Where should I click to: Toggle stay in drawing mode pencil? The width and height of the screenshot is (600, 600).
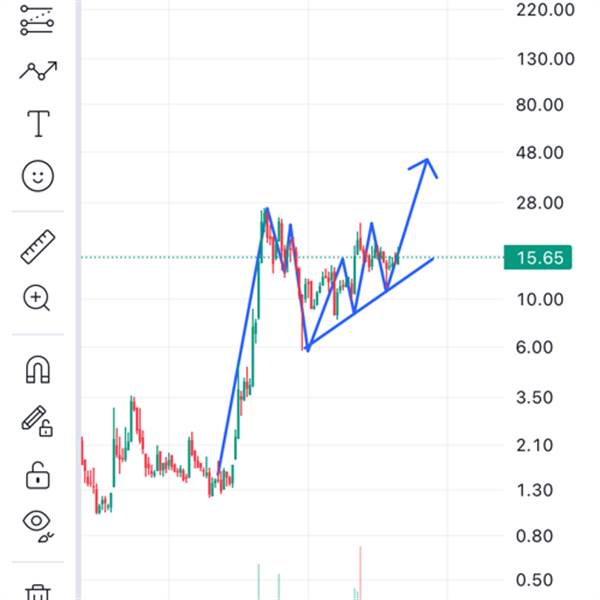pyautogui.click(x=37, y=421)
